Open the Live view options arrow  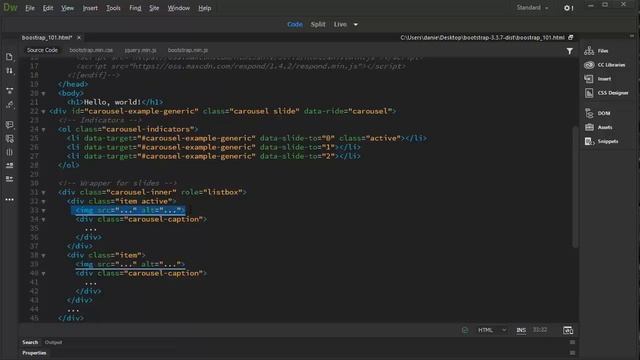[356, 24]
